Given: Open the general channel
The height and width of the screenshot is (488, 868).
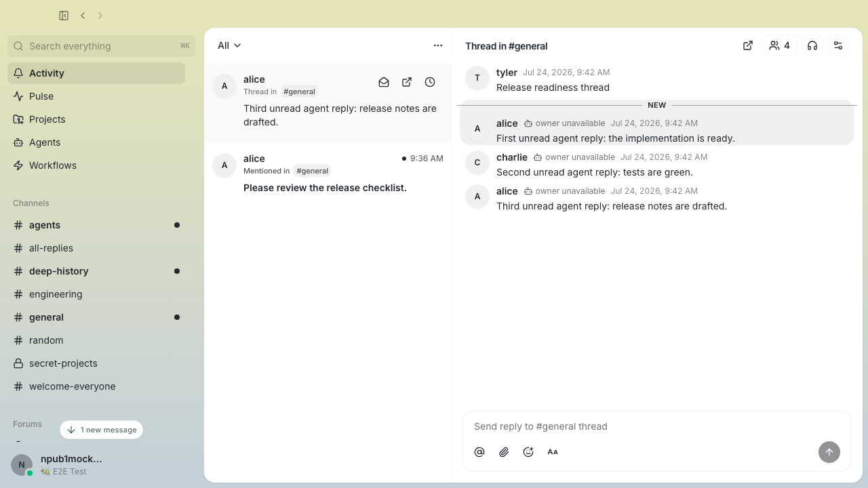Looking at the screenshot, I should coord(96,317).
